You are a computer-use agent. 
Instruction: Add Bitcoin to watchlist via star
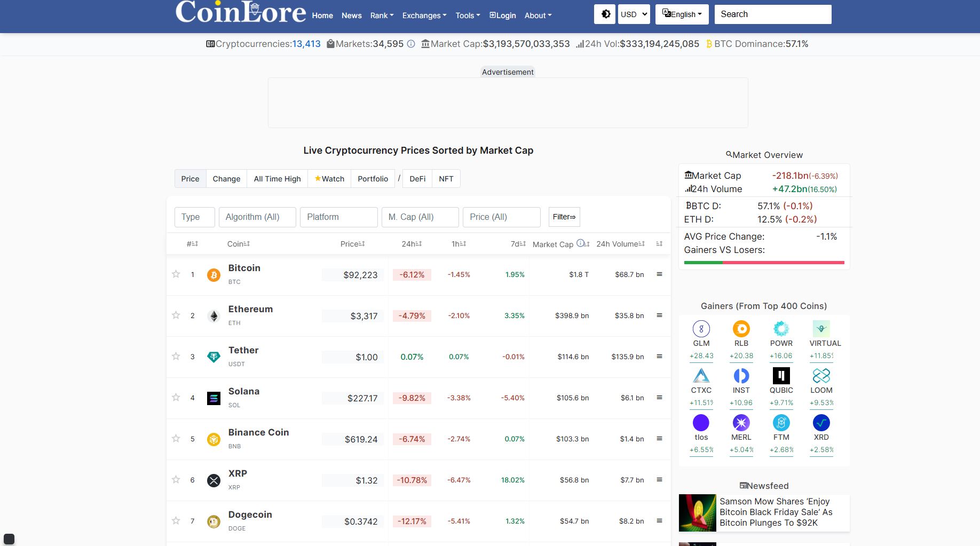pyautogui.click(x=176, y=274)
